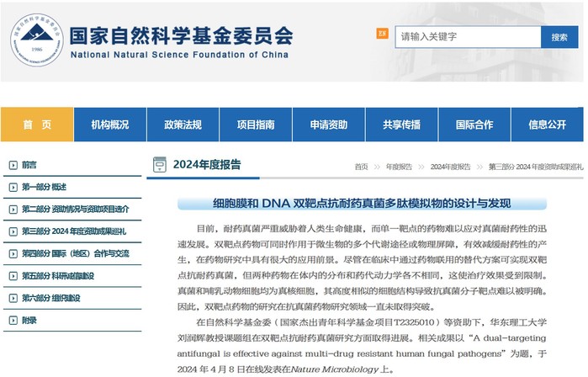Click the 年度报告 breadcrumb link

[400, 167]
